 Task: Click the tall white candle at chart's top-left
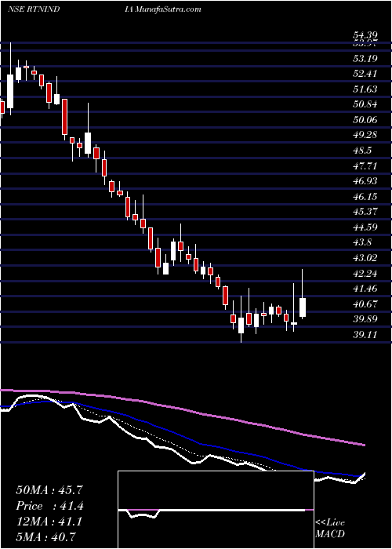(x=10, y=91)
